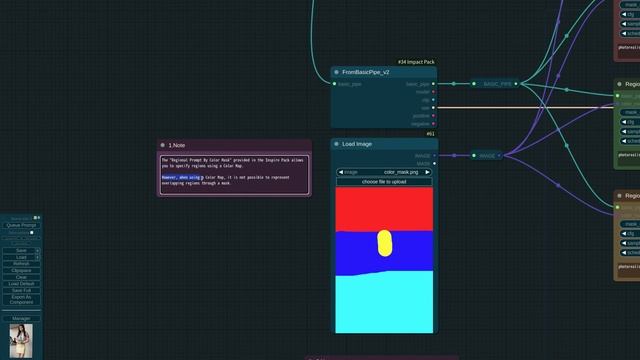The height and width of the screenshot is (360, 640).
Task: Collapse the Load Image node title dot
Action: click(336, 144)
